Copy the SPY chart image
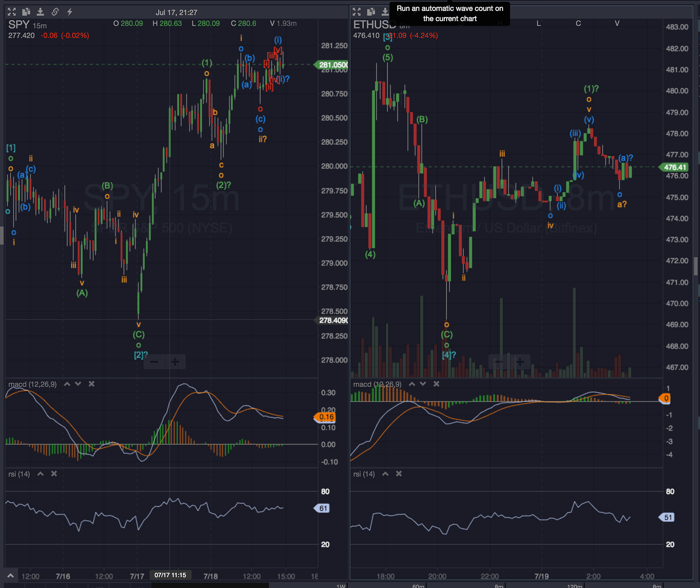Screen dimensions: 700x588 (x=26, y=12)
